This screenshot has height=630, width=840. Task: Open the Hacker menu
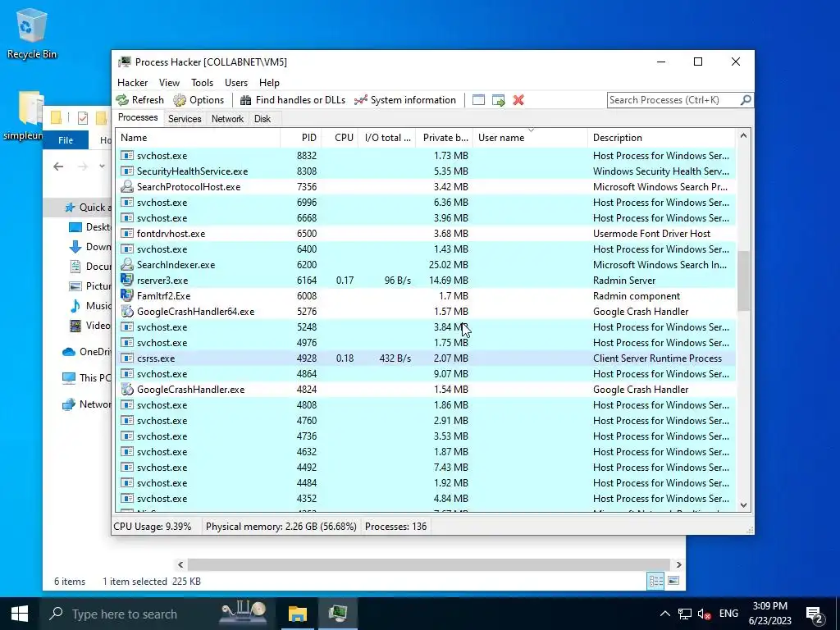point(132,83)
